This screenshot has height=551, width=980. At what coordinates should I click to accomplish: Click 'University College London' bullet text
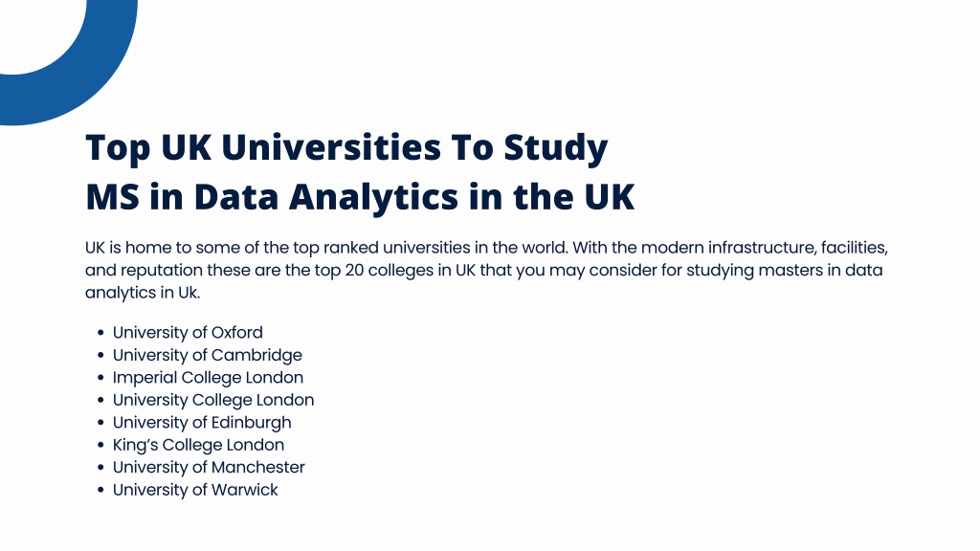click(x=213, y=400)
